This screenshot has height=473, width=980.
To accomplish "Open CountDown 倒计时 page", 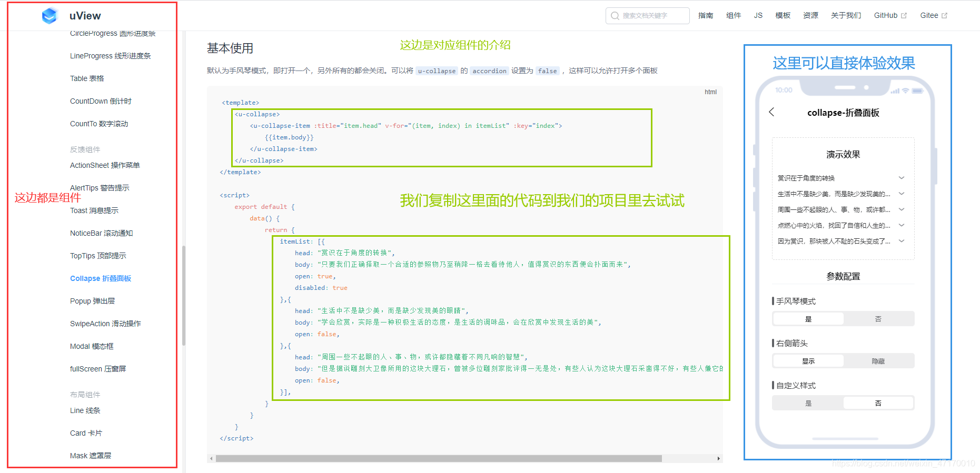I will [x=101, y=101].
